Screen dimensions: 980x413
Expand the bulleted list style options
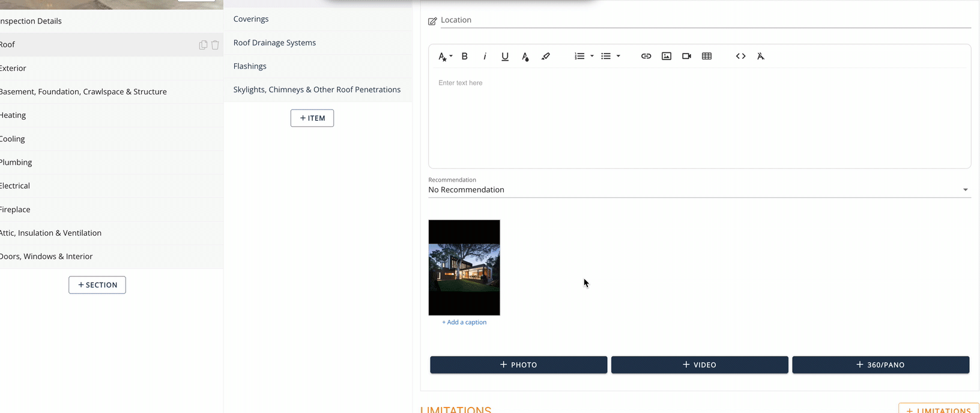coord(619,57)
